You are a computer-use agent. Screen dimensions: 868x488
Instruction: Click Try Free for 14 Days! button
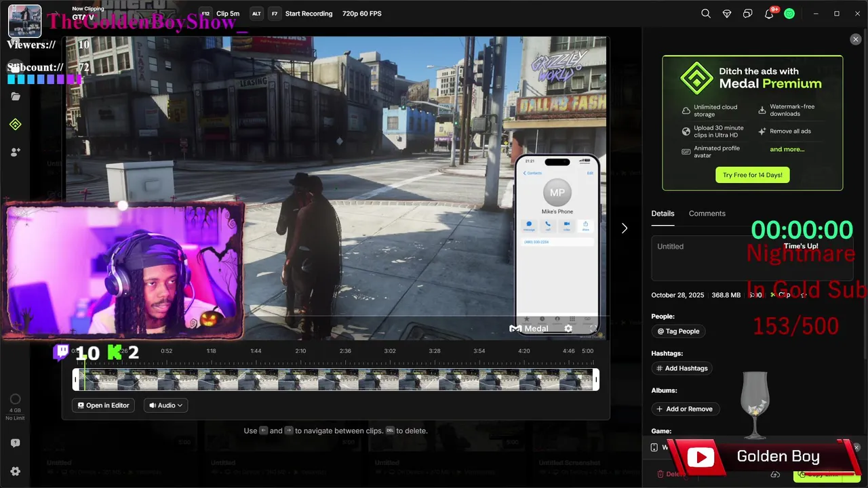(x=752, y=175)
